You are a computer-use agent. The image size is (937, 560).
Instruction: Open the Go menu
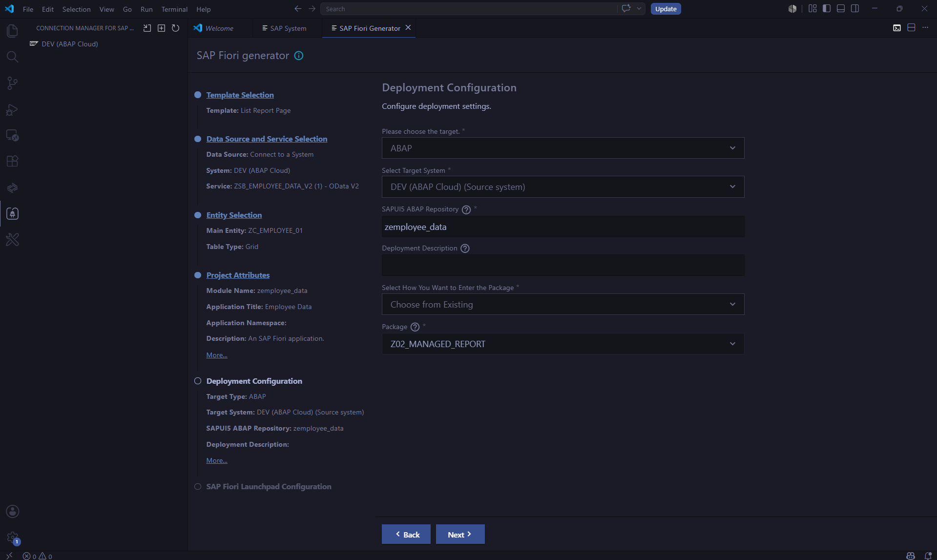[127, 9]
